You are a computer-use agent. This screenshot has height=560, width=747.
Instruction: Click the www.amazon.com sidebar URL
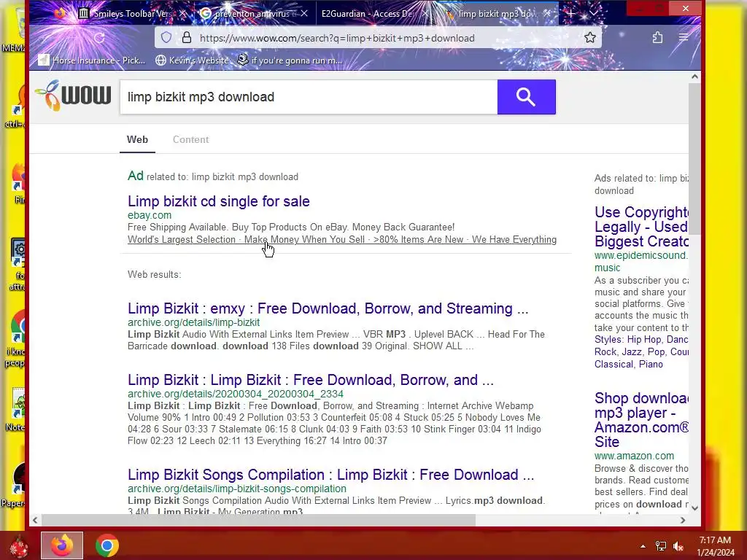click(634, 456)
